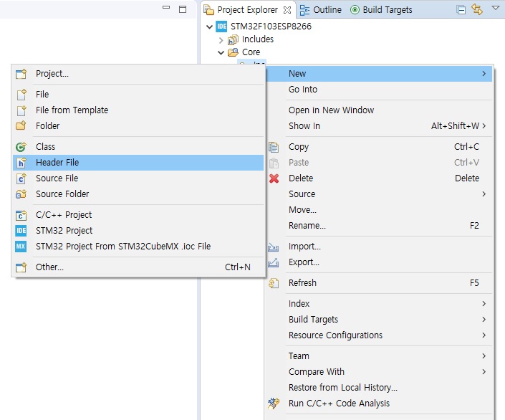Image resolution: width=505 pixels, height=420 pixels.
Task: Click the Source File c icon
Action: point(21,178)
